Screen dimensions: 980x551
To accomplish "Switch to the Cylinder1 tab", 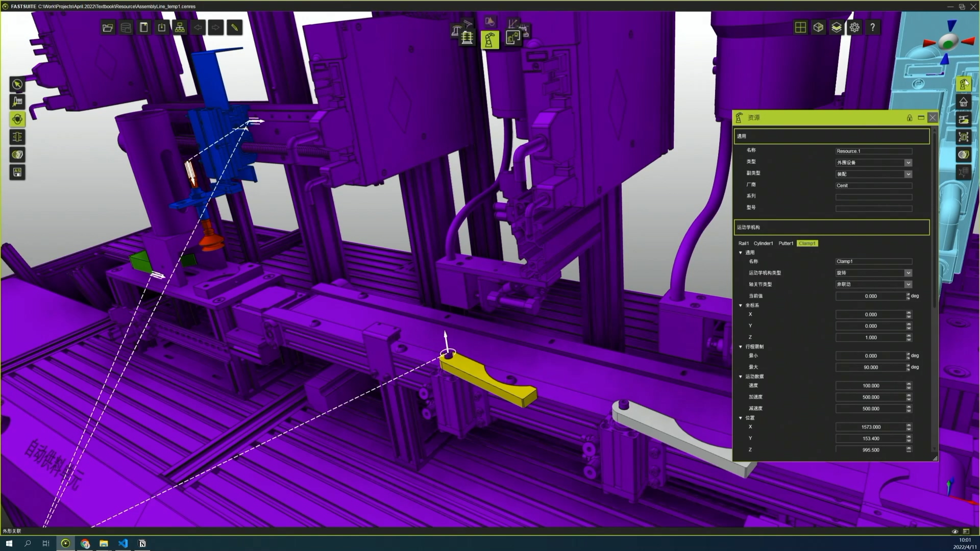I will pyautogui.click(x=763, y=243).
